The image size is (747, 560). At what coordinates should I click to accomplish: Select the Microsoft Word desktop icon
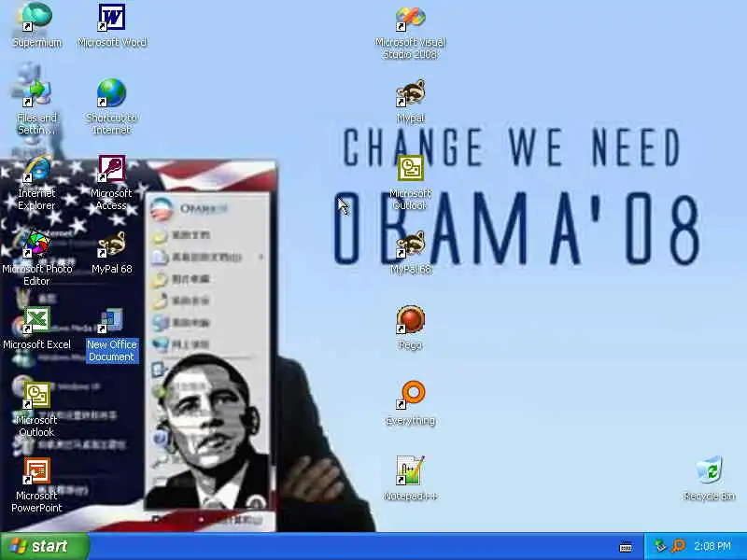tap(111, 17)
